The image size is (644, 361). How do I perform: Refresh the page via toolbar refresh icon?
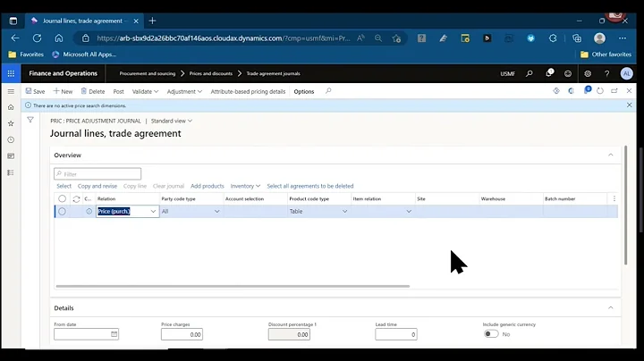pyautogui.click(x=600, y=90)
